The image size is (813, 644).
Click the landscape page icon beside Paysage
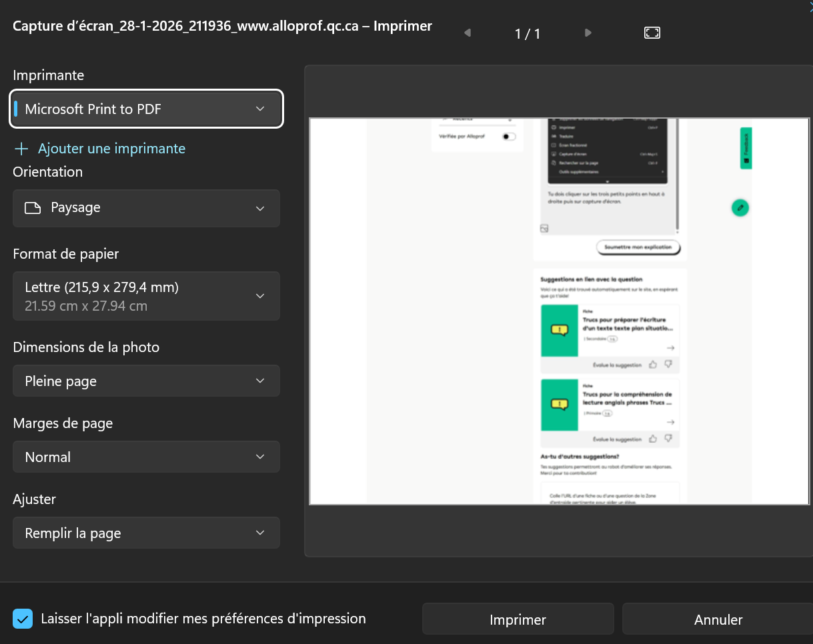[x=33, y=208]
